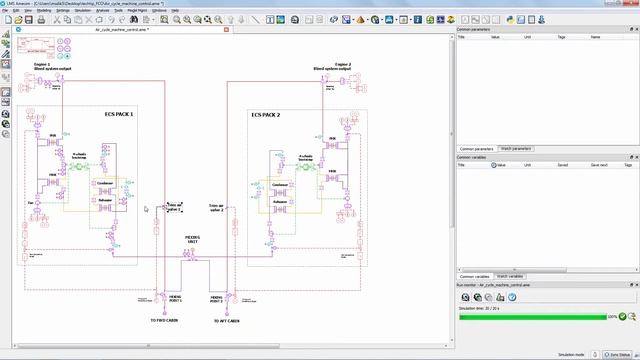
Task: Click the diagonal line drawing tool
Action: pos(256,20)
